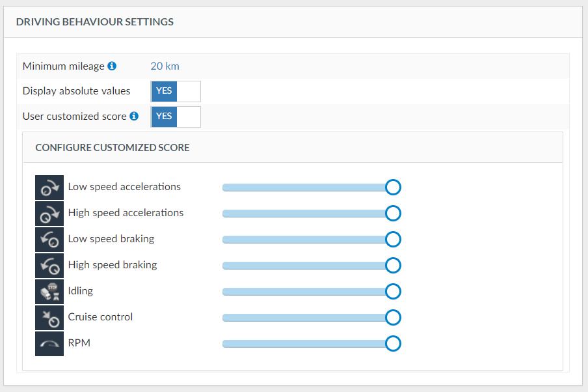Screen dimensions: 588x392
Task: Click the Configure Customized Score panel header
Action: (292, 148)
